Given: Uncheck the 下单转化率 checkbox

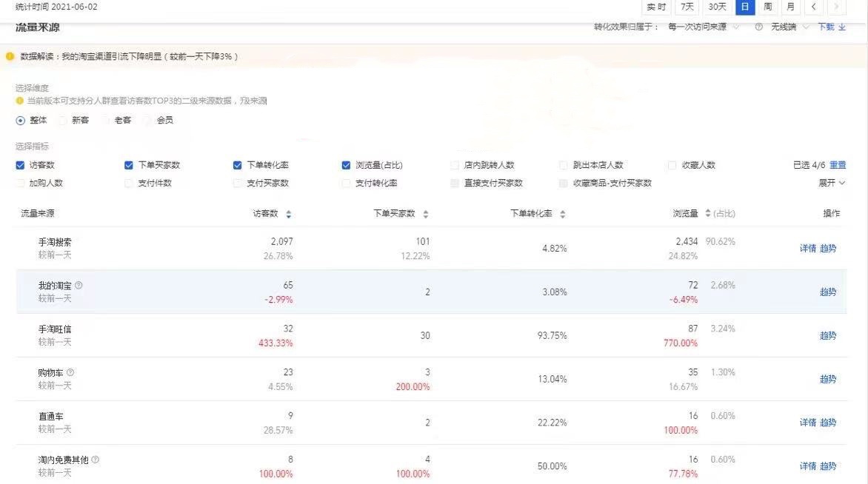Looking at the screenshot, I should coord(237,165).
